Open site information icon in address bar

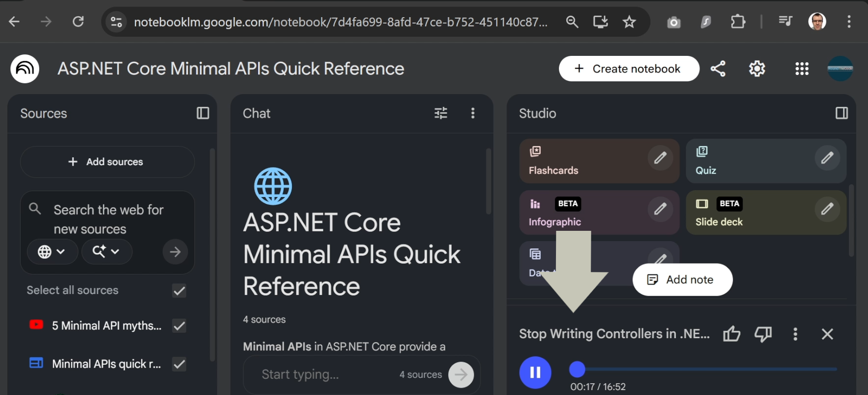click(117, 22)
